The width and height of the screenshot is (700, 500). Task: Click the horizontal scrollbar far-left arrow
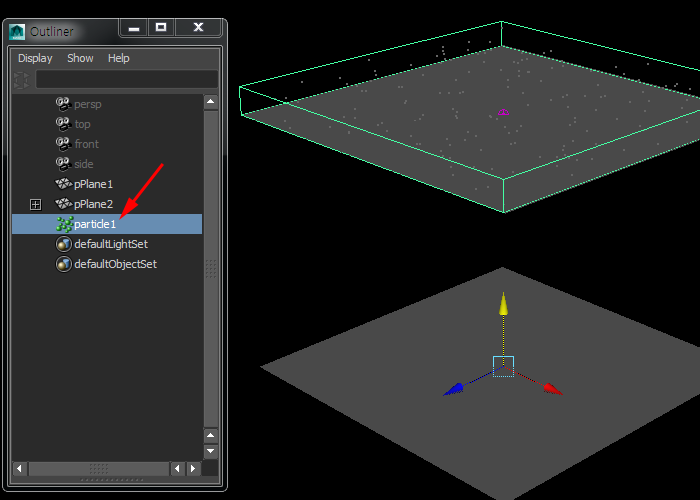point(19,468)
